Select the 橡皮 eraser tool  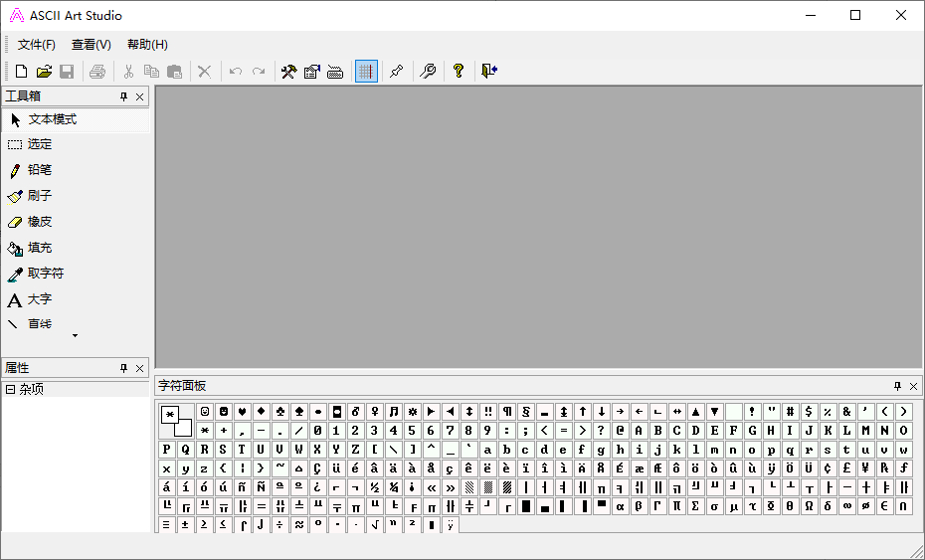click(x=76, y=222)
